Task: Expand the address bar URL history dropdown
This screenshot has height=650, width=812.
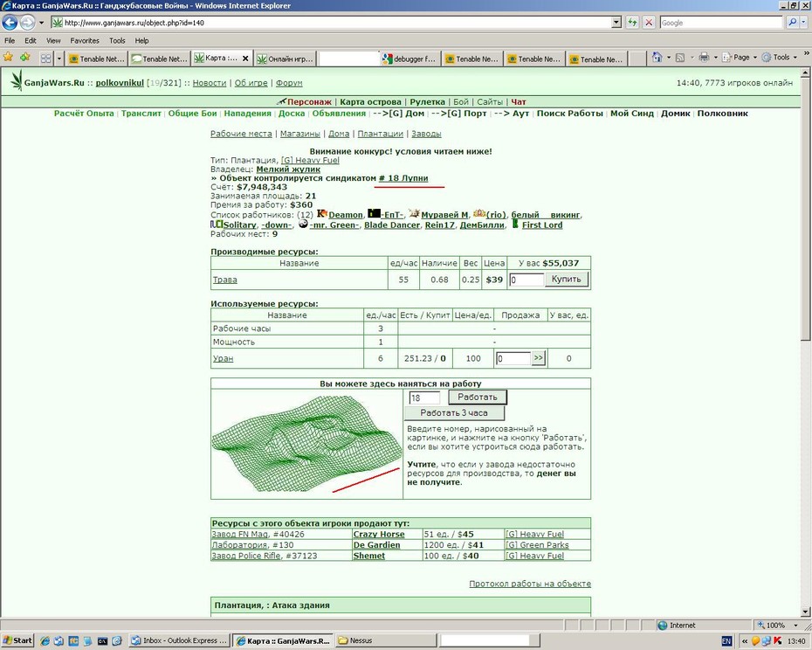Action: click(x=616, y=23)
